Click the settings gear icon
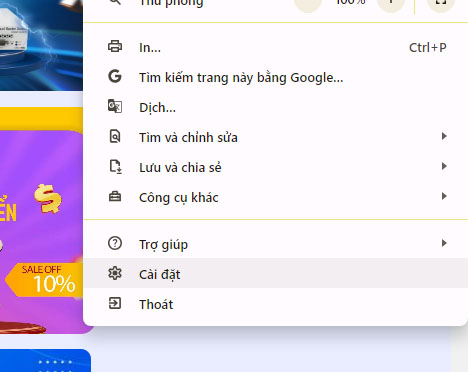Screen dimensions: 468x372 pyautogui.click(x=115, y=273)
